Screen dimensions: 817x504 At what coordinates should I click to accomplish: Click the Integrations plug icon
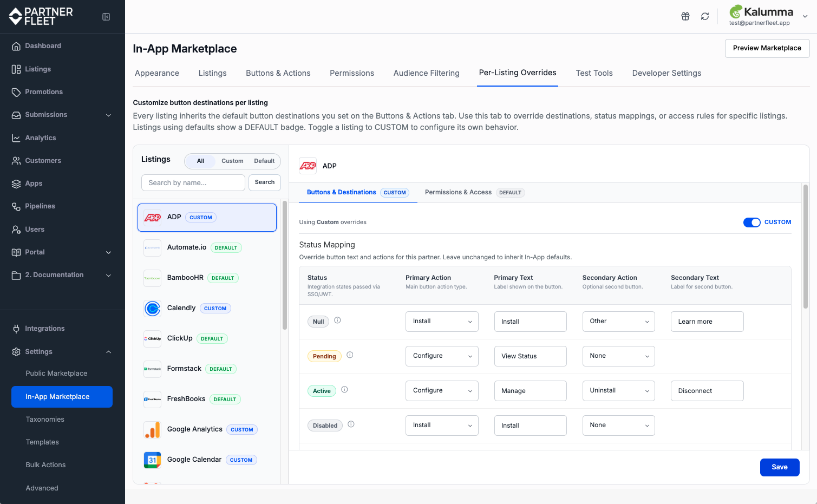pyautogui.click(x=16, y=329)
